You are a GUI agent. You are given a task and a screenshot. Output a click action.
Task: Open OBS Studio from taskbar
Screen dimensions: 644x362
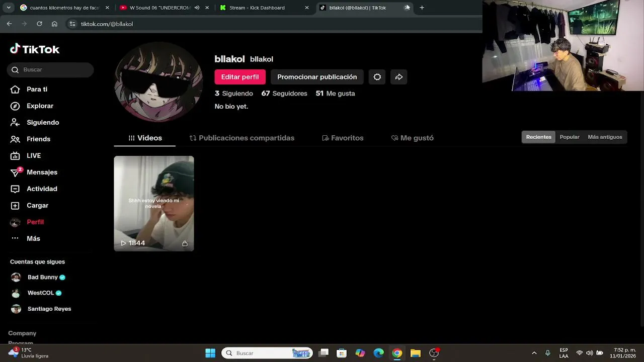(x=434, y=353)
